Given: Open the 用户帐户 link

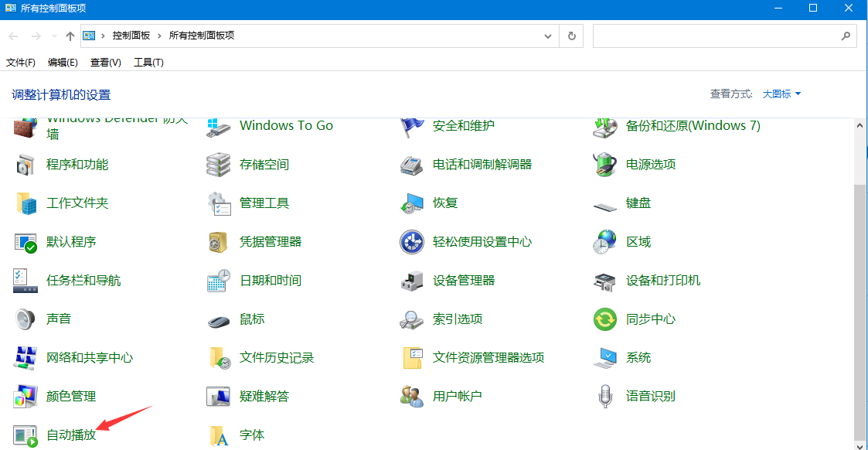Looking at the screenshot, I should [457, 397].
